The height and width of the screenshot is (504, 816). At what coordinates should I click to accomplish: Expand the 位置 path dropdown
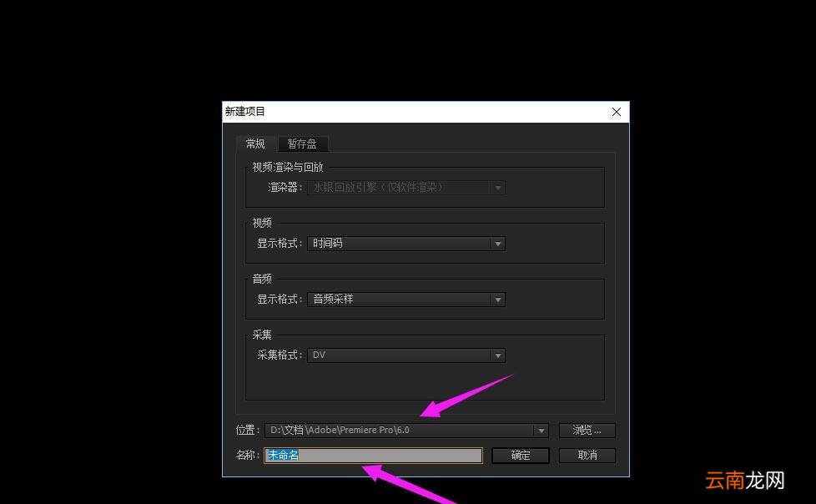click(541, 431)
